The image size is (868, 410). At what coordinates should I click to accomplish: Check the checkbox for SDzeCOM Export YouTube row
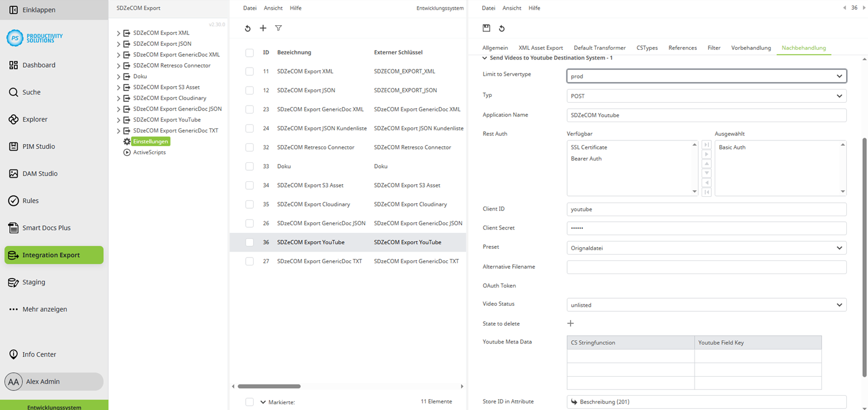pyautogui.click(x=250, y=242)
